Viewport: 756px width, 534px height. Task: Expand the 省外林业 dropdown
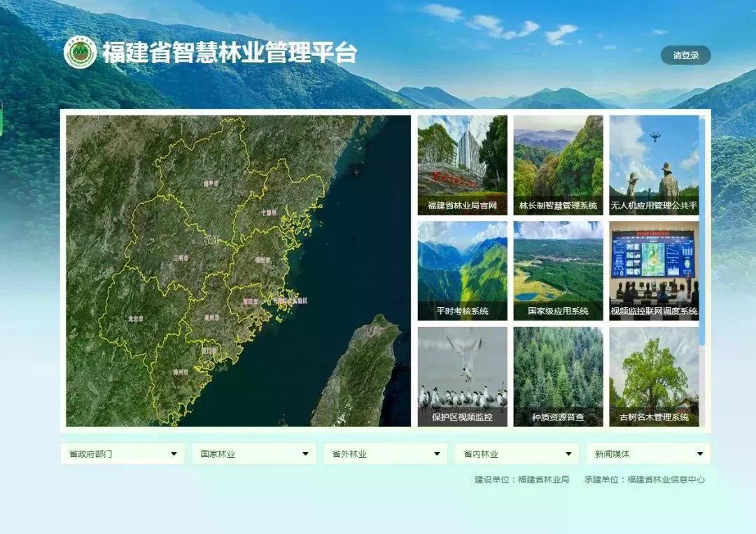point(385,454)
